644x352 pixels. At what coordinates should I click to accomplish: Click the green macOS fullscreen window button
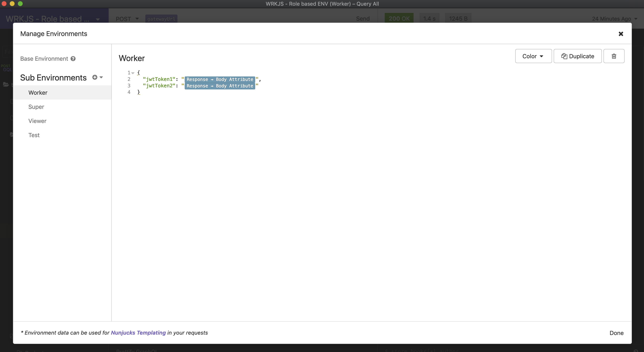20,3
